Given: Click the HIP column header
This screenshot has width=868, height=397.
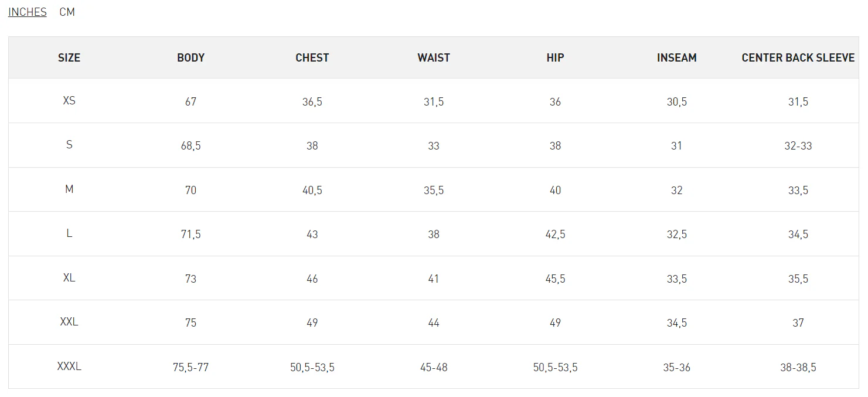Looking at the screenshot, I should pos(555,58).
